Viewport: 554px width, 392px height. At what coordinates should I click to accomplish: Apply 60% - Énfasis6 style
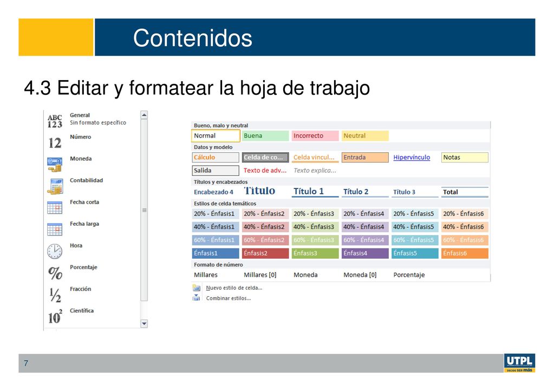[465, 240]
